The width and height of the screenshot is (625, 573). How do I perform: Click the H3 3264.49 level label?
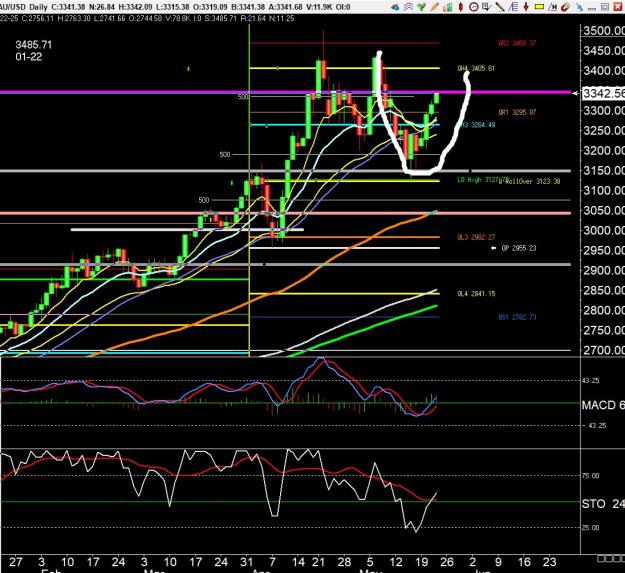pos(478,125)
